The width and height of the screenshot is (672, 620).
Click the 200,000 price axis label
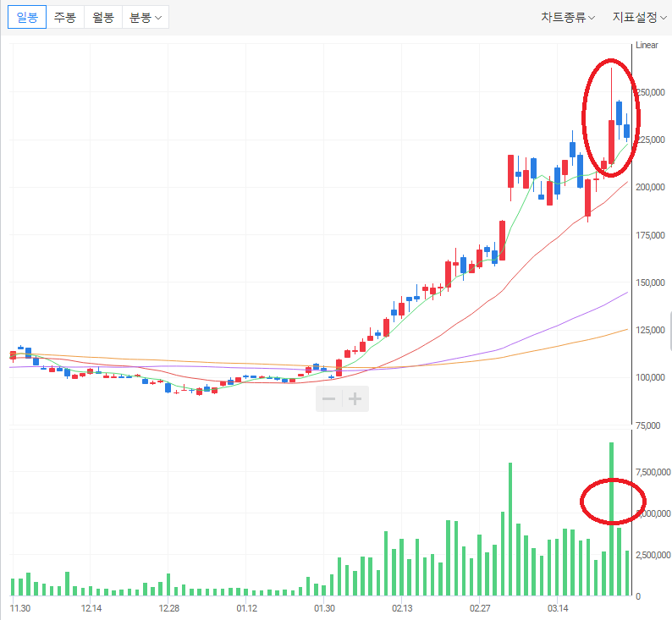650,187
